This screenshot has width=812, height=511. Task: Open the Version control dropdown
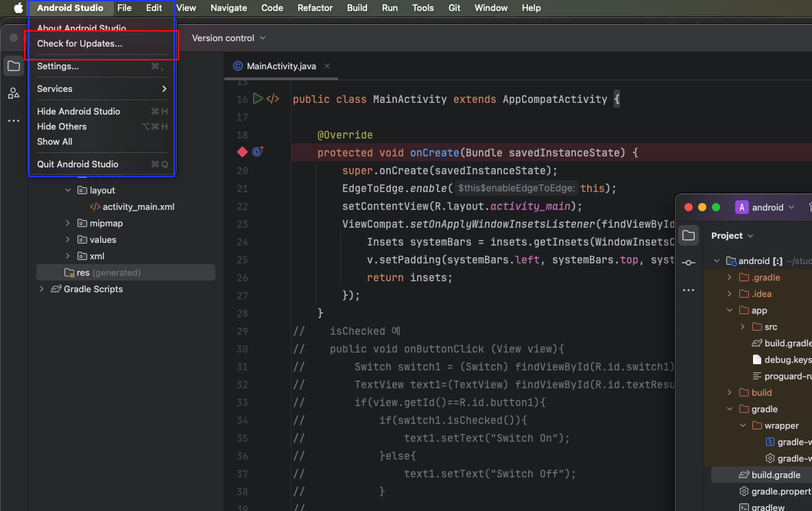coord(228,38)
